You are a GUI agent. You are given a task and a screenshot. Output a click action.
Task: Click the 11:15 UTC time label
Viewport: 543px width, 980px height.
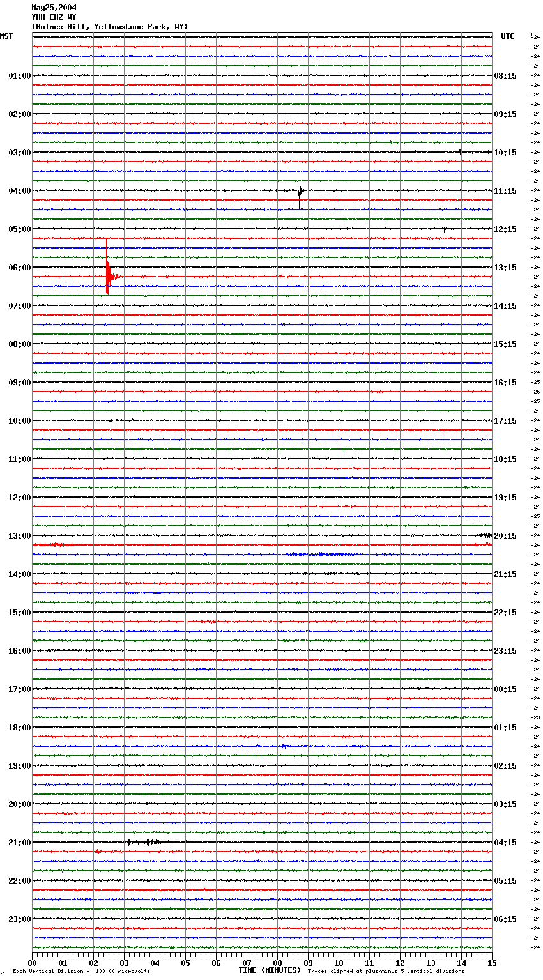(x=505, y=191)
